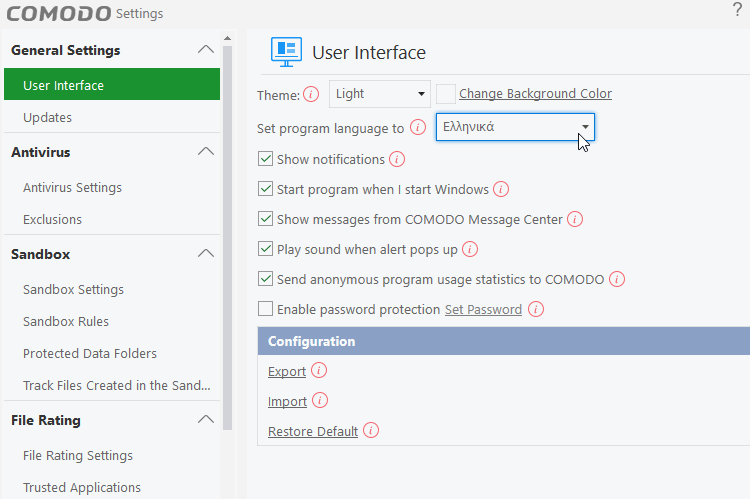Click the General Settings heading text
750x499 pixels.
66,50
